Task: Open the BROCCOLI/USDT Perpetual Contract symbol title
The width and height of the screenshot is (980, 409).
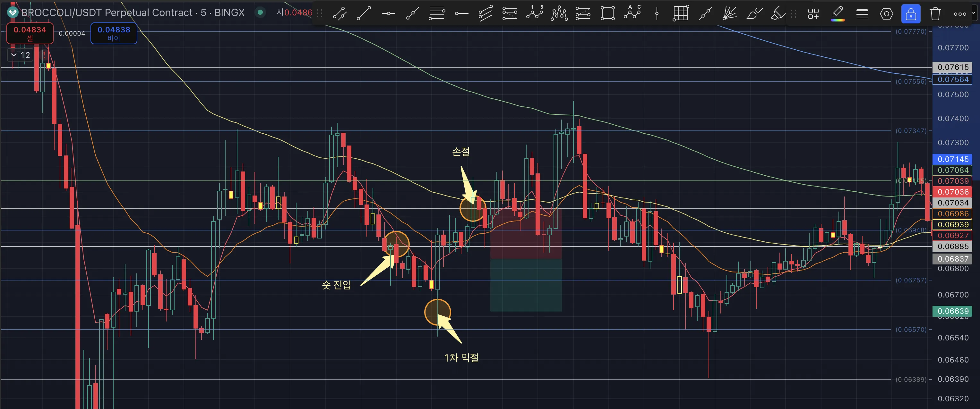Action: (x=133, y=13)
